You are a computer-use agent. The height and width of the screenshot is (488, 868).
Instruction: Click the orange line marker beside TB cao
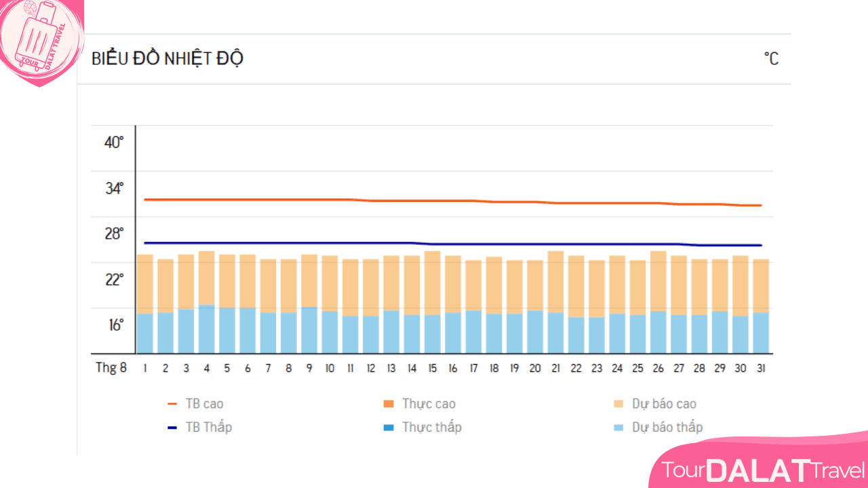[172, 404]
